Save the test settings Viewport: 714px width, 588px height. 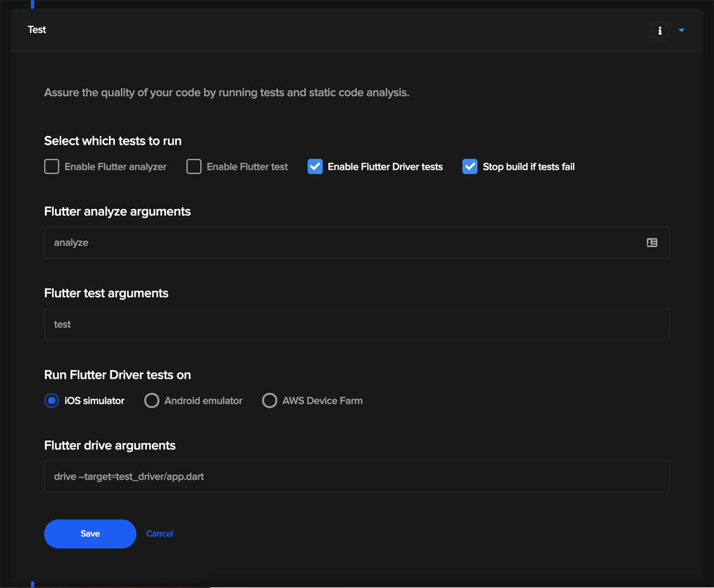pyautogui.click(x=90, y=534)
